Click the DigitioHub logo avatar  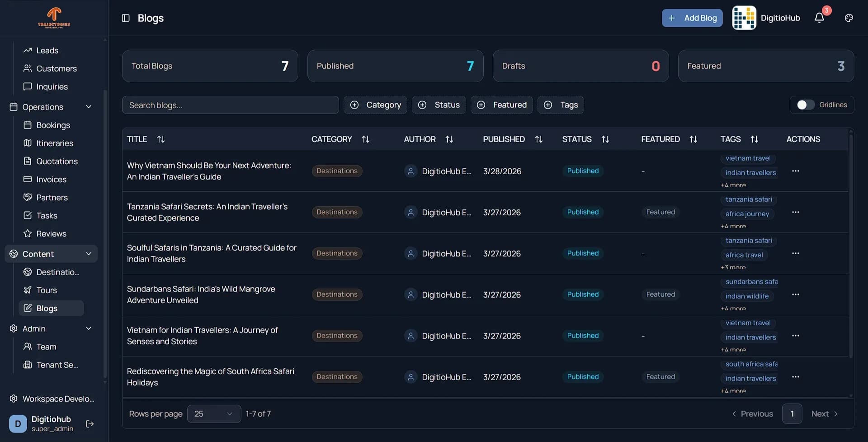click(x=744, y=18)
